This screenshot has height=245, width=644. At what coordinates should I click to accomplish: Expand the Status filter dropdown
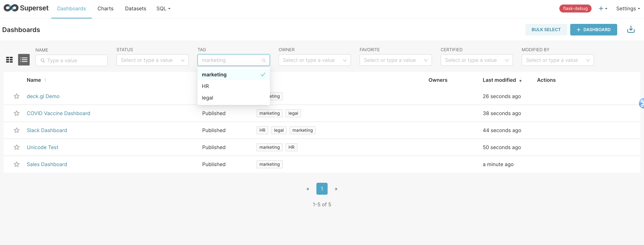coord(152,60)
